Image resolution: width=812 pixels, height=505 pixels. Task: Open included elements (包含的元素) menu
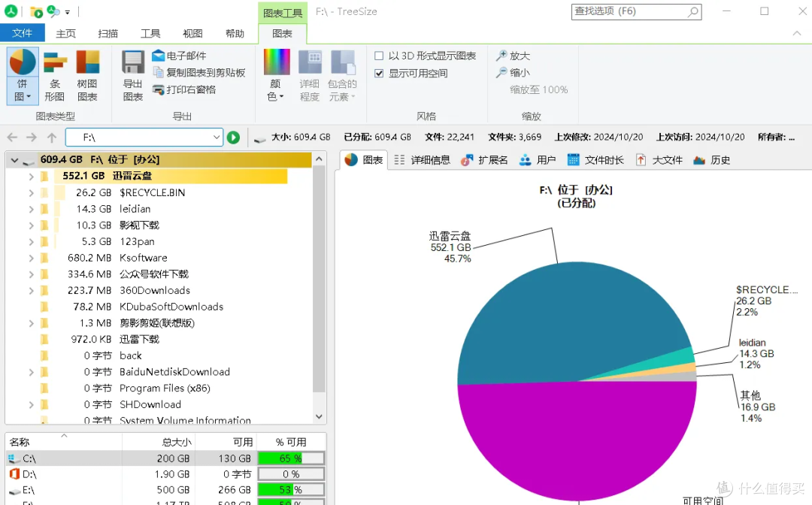click(342, 76)
